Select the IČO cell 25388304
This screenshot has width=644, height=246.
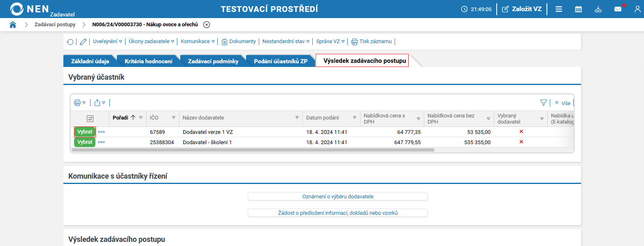pos(161,142)
